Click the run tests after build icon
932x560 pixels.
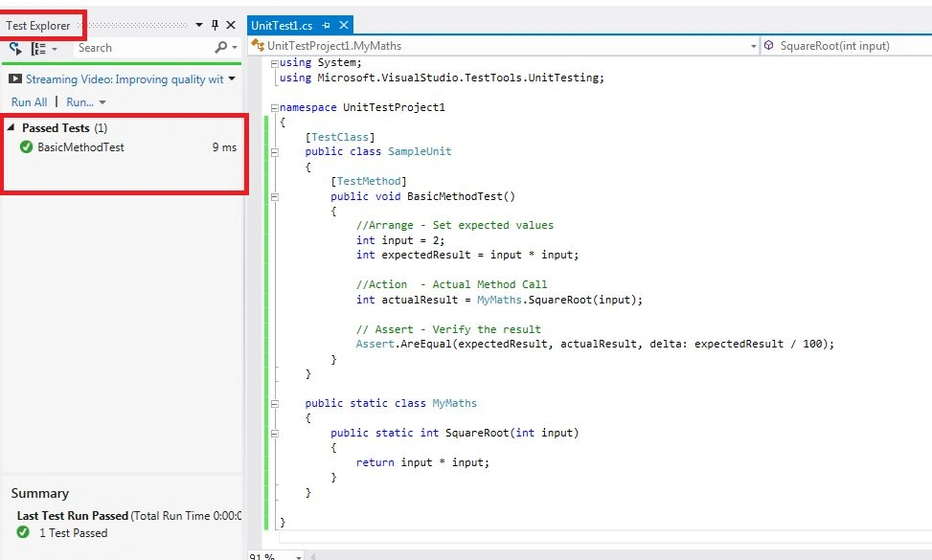click(x=15, y=48)
